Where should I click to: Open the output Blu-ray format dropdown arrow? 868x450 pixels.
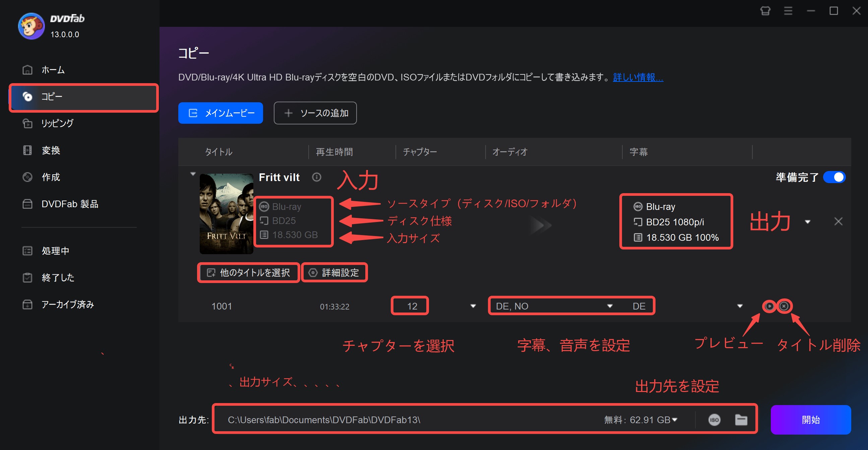807,222
